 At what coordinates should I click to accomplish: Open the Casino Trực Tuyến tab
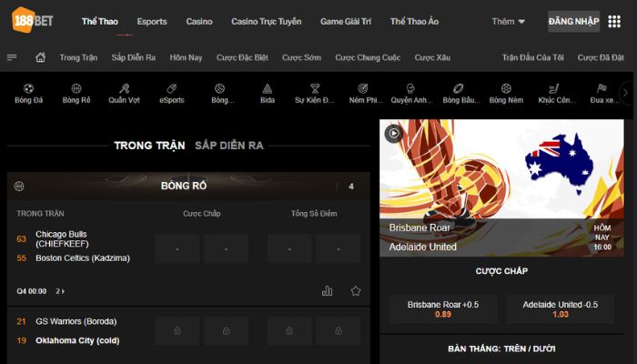(267, 22)
